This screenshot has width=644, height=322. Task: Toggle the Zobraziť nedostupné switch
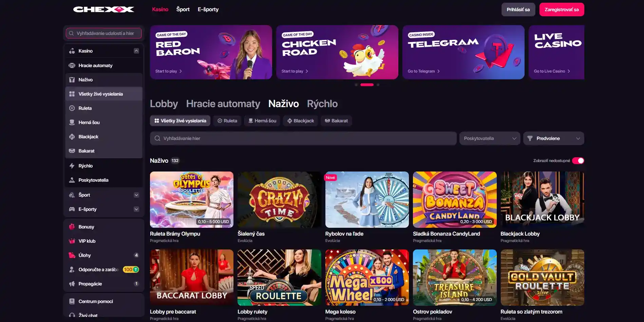point(578,161)
